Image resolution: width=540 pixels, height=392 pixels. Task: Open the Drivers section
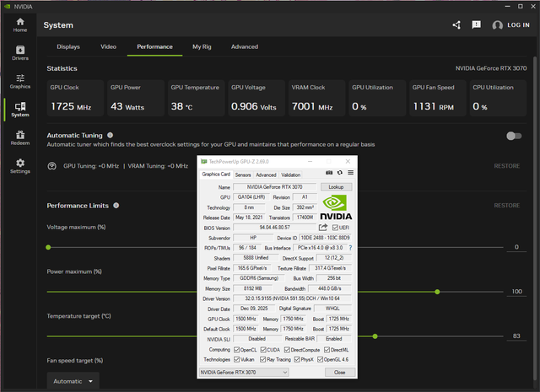click(20, 53)
